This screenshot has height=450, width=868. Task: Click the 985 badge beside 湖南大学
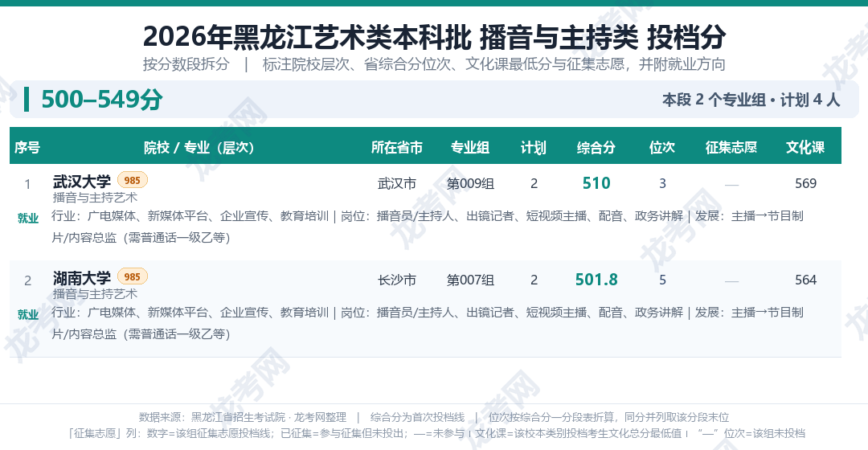point(133,276)
